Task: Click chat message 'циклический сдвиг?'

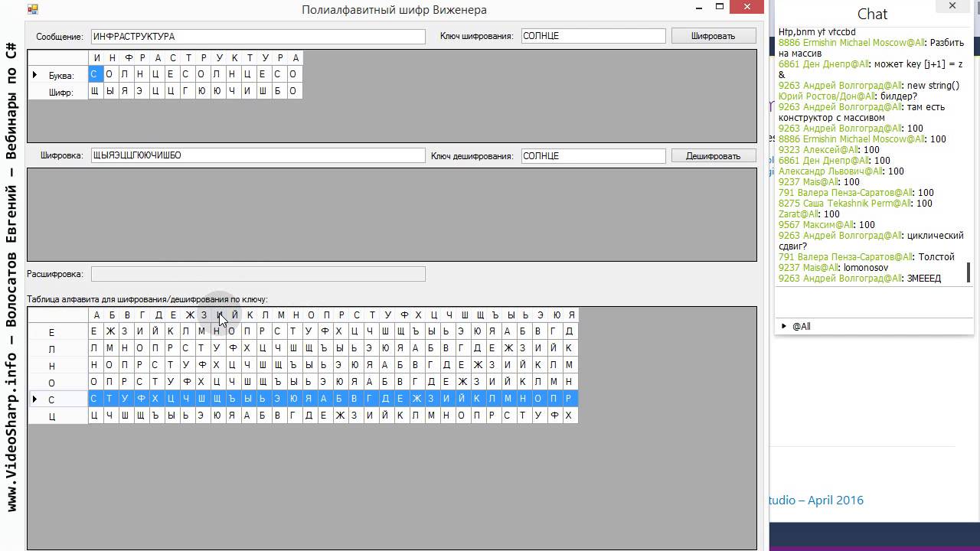Action: click(871, 241)
